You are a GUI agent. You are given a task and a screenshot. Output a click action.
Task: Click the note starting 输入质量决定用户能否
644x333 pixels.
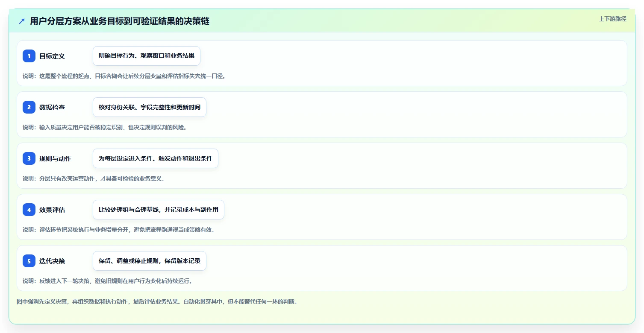tap(105, 127)
